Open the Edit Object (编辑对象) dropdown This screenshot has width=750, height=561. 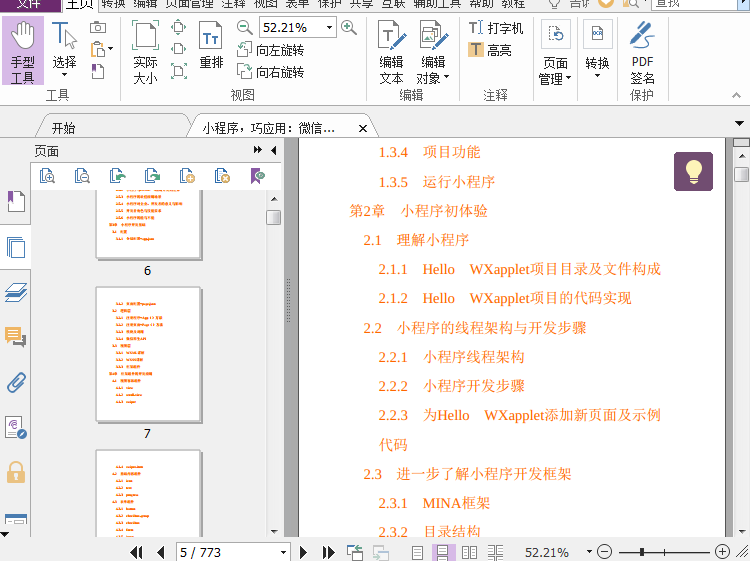(x=446, y=77)
